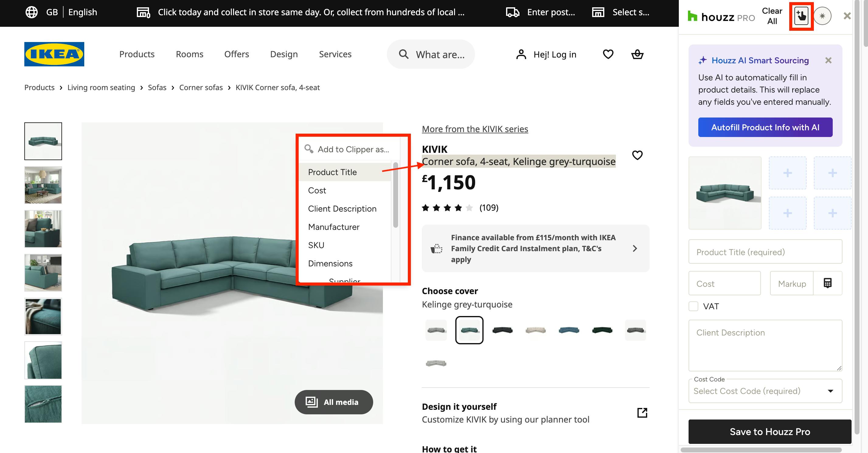
Task: Favourite the KIVIK sofa heart icon
Action: (637, 155)
